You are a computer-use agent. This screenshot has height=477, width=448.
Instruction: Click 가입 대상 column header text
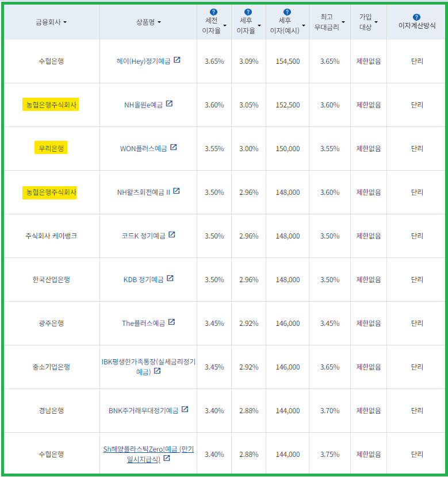pos(366,22)
